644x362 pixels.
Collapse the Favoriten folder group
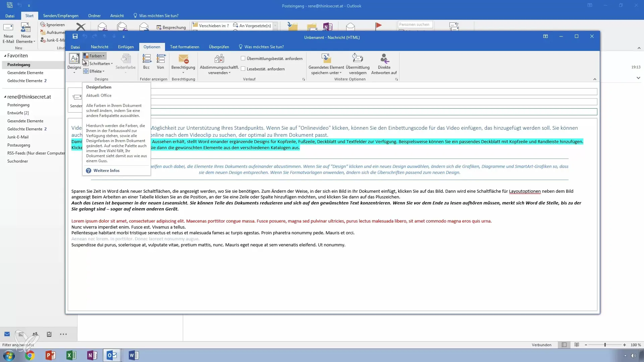pos(5,56)
